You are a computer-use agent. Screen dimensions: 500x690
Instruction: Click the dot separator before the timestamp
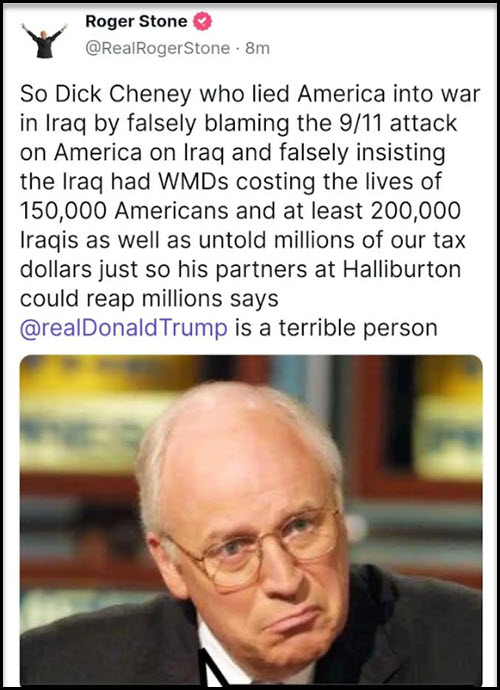(x=238, y=48)
